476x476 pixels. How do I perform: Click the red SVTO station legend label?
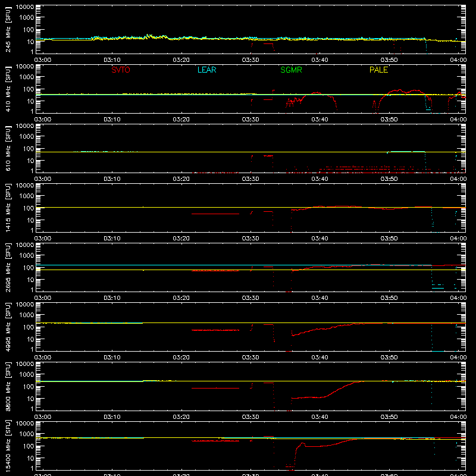pos(121,70)
